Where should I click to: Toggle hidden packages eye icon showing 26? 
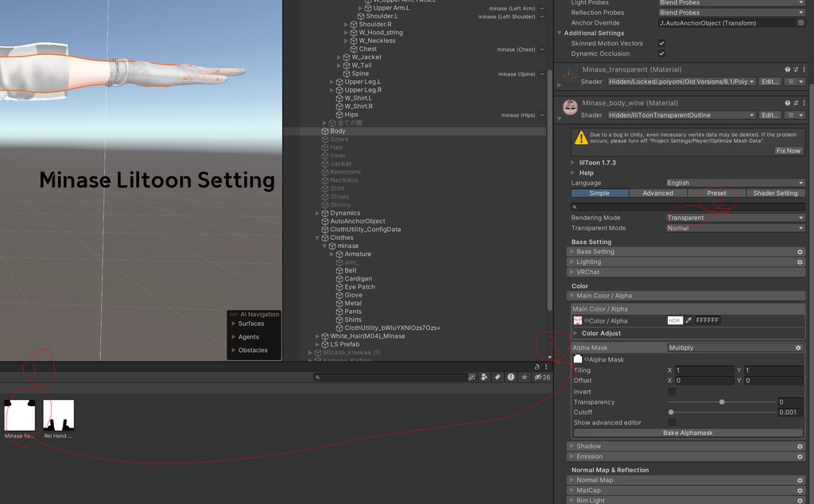click(538, 377)
